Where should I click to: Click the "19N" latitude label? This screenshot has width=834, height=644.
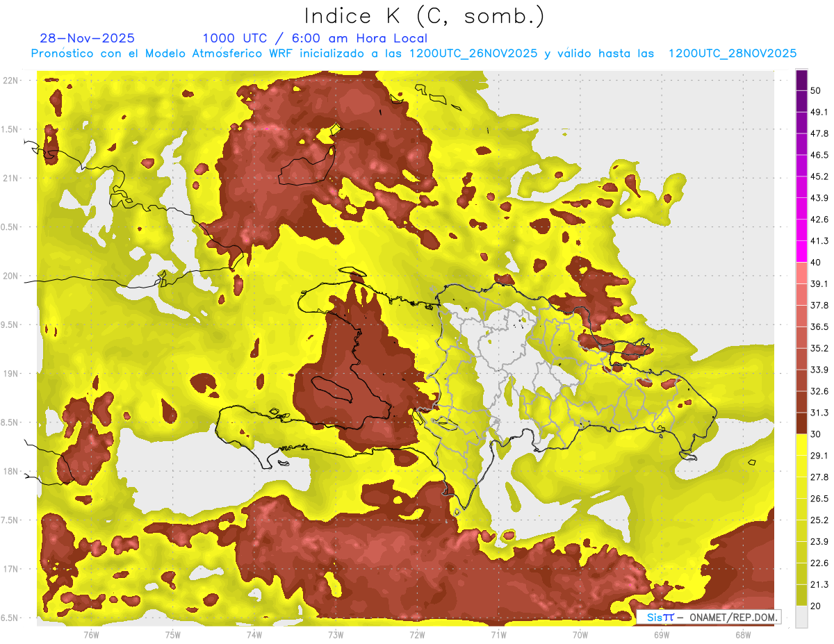click(x=10, y=374)
